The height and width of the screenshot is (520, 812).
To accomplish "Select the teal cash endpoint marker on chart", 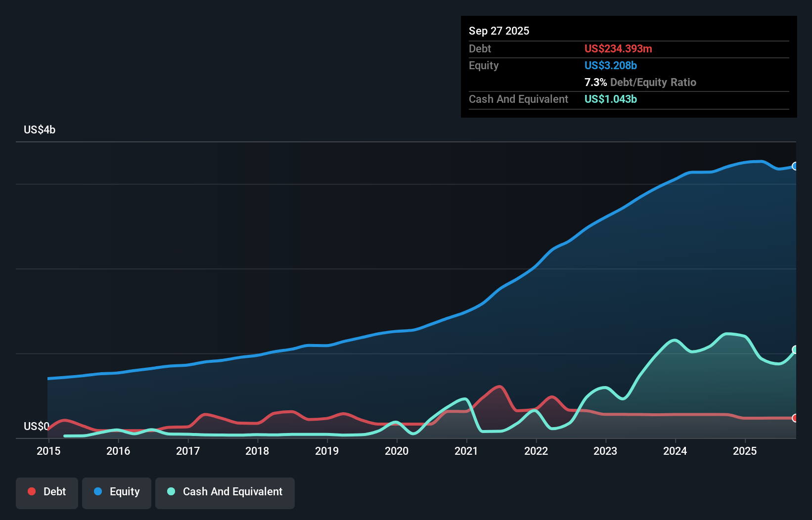I will tap(795, 349).
